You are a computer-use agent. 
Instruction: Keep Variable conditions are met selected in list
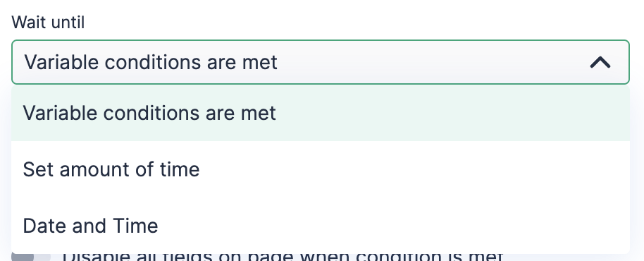[x=321, y=113]
